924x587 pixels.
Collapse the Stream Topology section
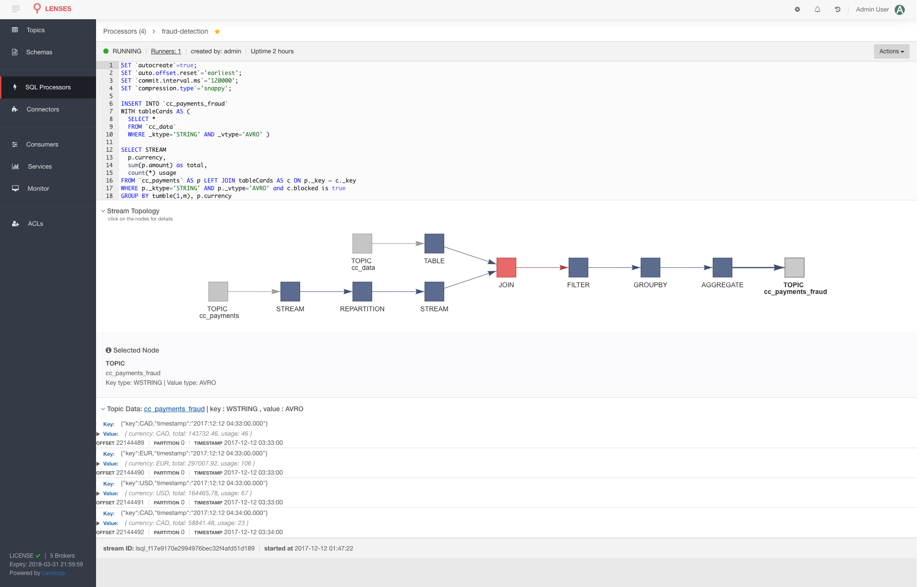(103, 211)
